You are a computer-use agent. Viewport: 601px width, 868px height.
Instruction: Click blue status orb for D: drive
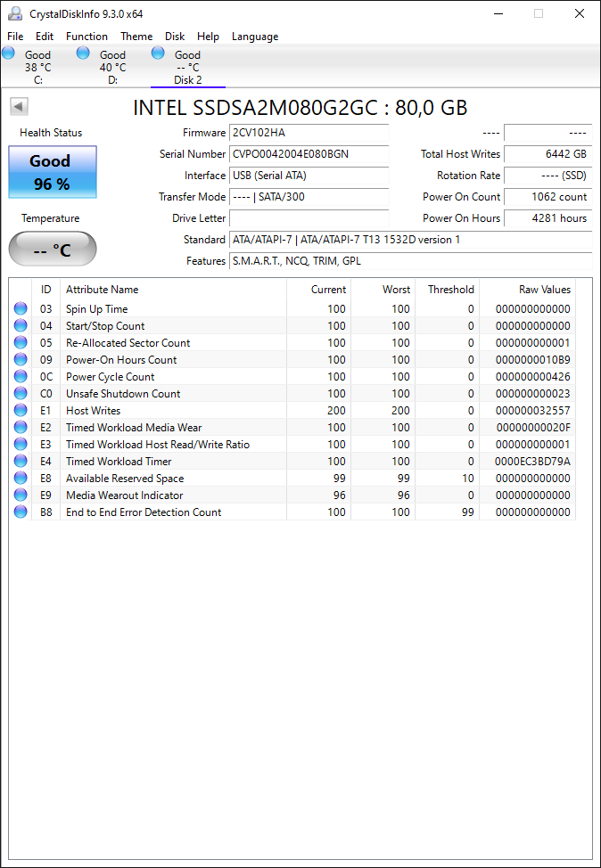[x=83, y=53]
